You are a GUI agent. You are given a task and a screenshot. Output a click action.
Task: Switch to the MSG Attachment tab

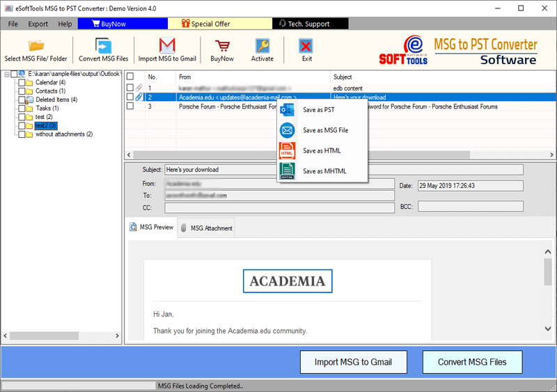(x=206, y=228)
